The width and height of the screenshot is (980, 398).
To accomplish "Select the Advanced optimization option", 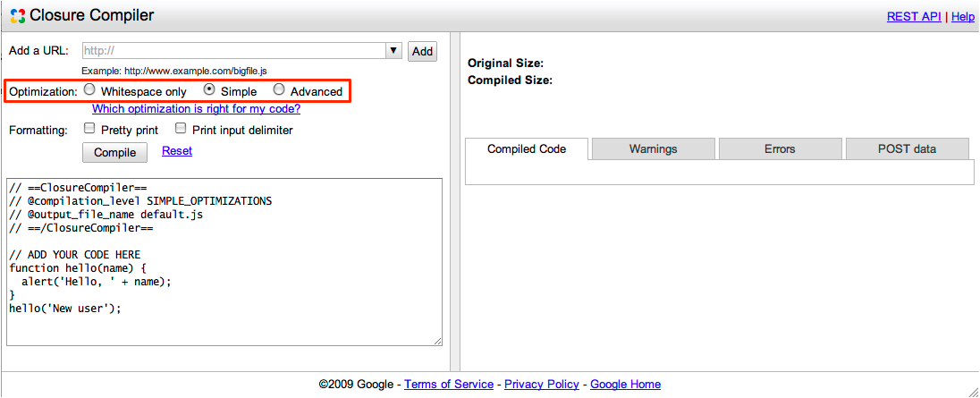I will pos(279,90).
